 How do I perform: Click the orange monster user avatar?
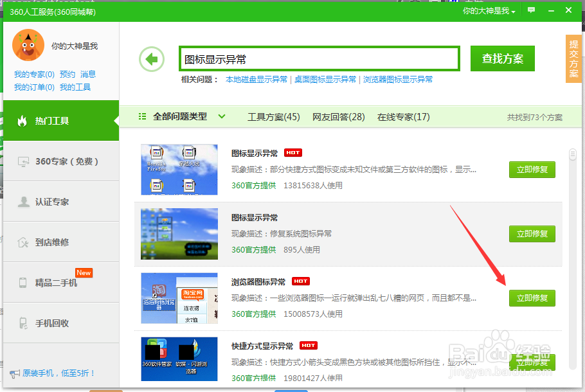point(28,45)
